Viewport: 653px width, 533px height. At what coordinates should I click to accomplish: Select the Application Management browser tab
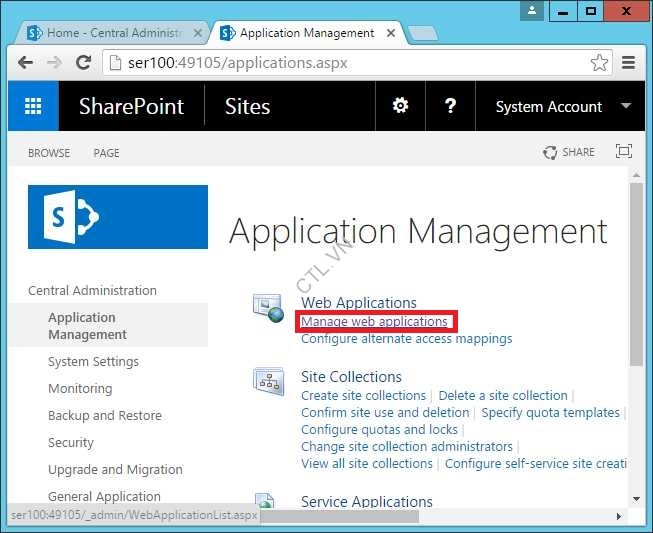pos(307,33)
